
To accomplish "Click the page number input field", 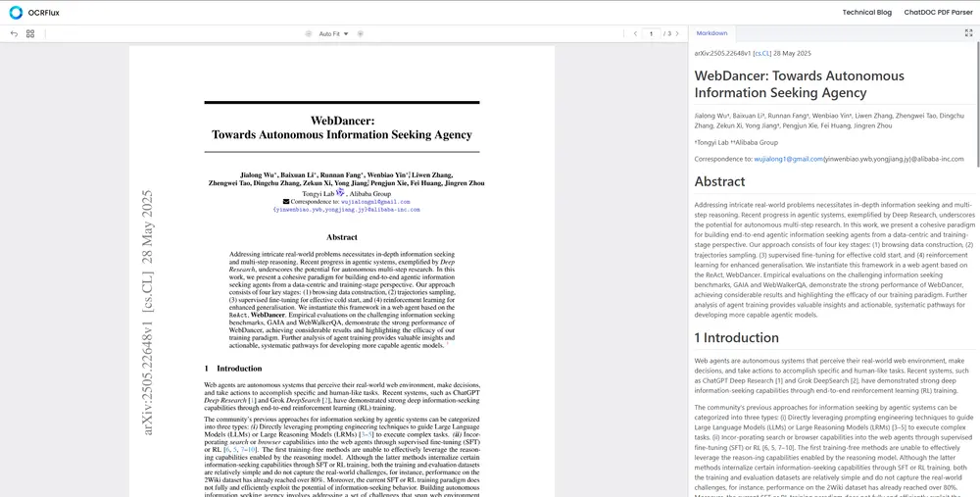I will pyautogui.click(x=651, y=33).
